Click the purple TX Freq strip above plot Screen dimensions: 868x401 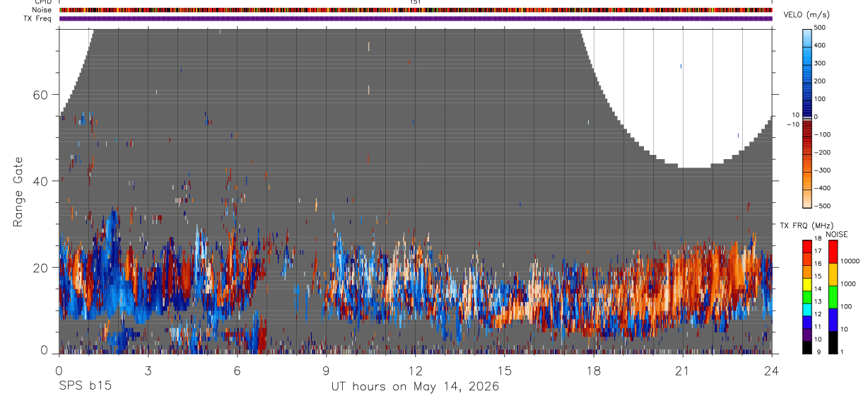[416, 18]
